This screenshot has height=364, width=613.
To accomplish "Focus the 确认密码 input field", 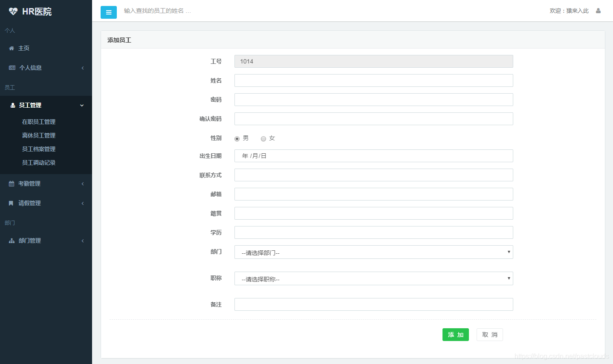I will click(x=373, y=119).
